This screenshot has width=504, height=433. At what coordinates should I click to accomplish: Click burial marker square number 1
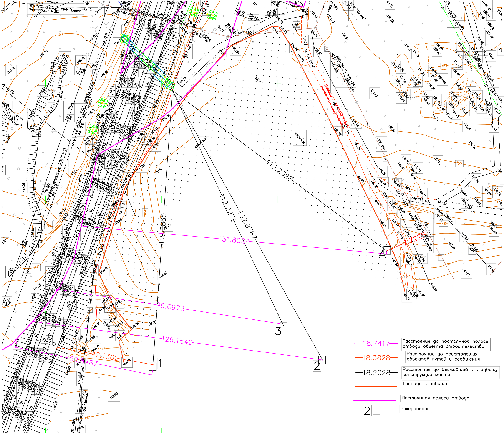pos(153,367)
